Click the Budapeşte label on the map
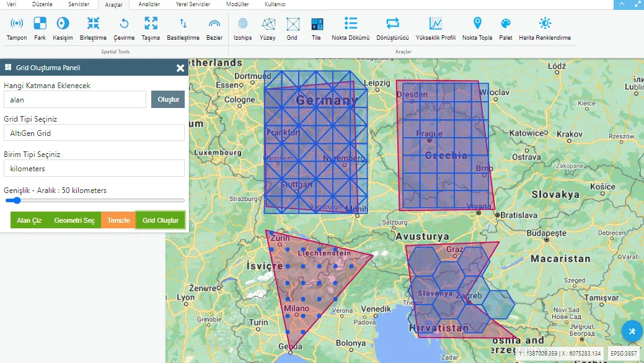The width and height of the screenshot is (644, 363). point(546,233)
